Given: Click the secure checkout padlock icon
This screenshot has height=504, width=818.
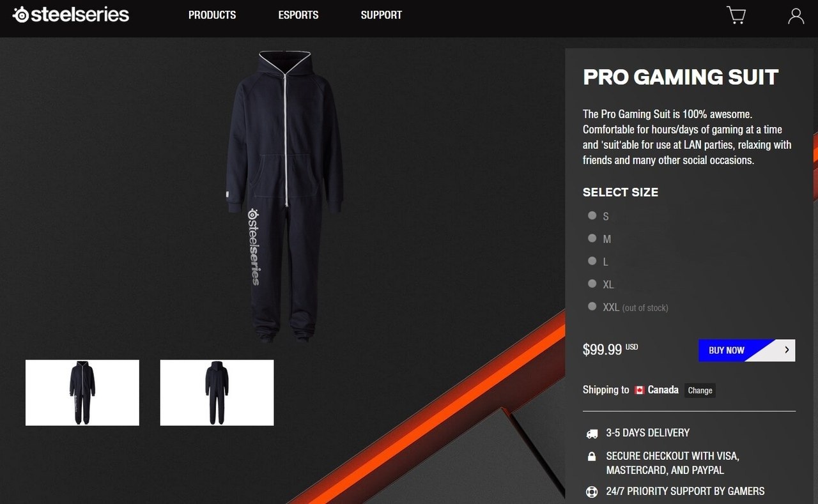Looking at the screenshot, I should [x=592, y=456].
